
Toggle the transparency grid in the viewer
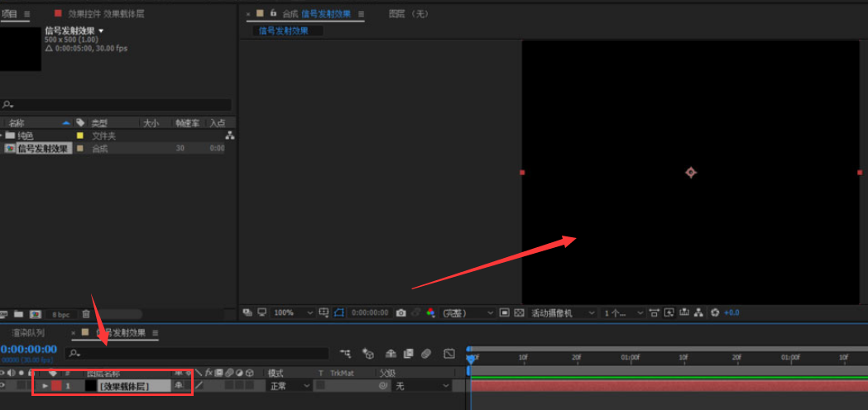pyautogui.click(x=519, y=313)
